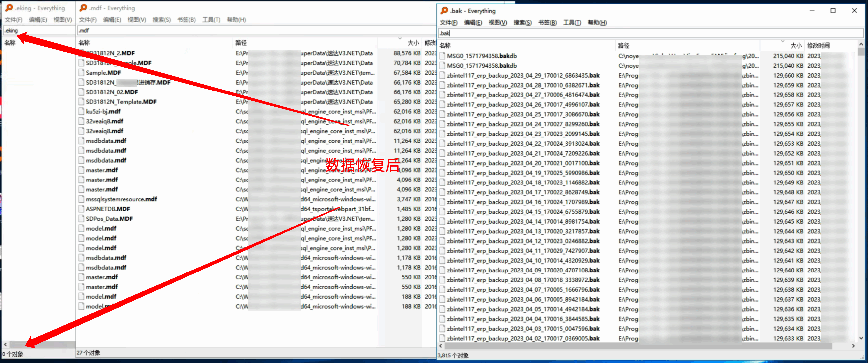Click 路径 column header in .bak window
The width and height of the screenshot is (868, 363).
tap(624, 46)
